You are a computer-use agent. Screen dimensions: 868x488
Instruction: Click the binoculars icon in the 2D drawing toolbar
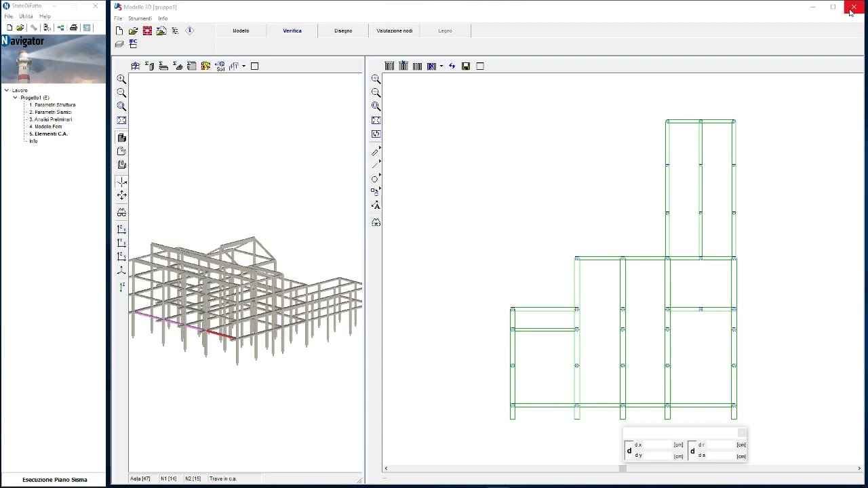point(376,222)
